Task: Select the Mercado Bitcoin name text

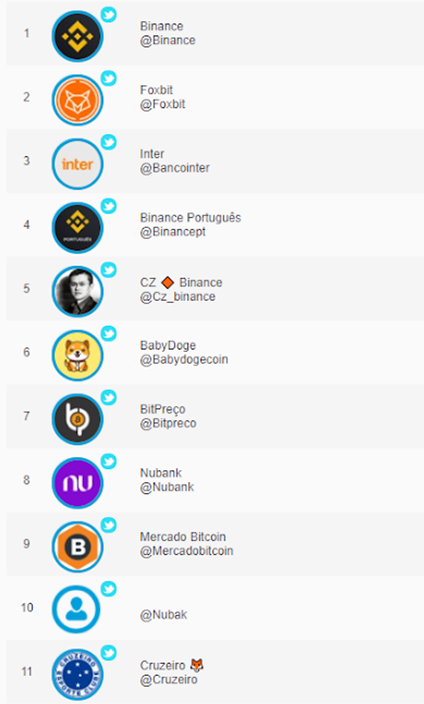Action: tap(183, 537)
